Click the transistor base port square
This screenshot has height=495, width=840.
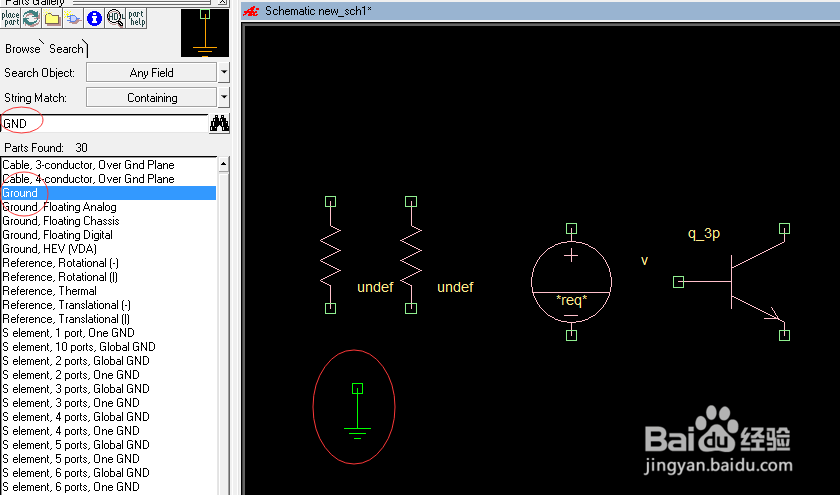point(678,282)
